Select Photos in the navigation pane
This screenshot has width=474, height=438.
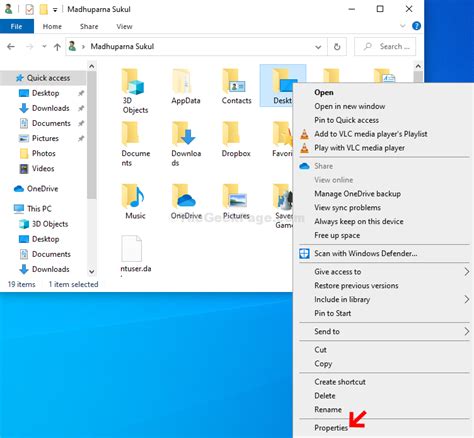[44, 153]
